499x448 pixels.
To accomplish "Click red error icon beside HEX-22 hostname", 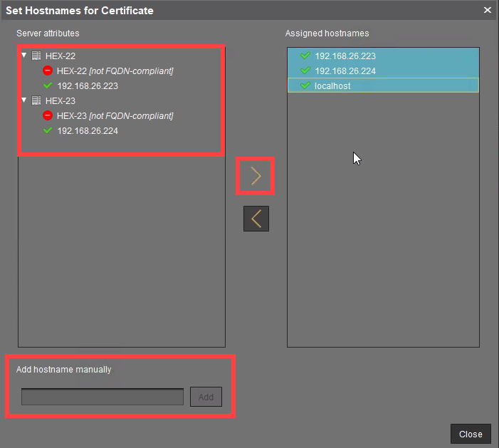I will [x=48, y=71].
